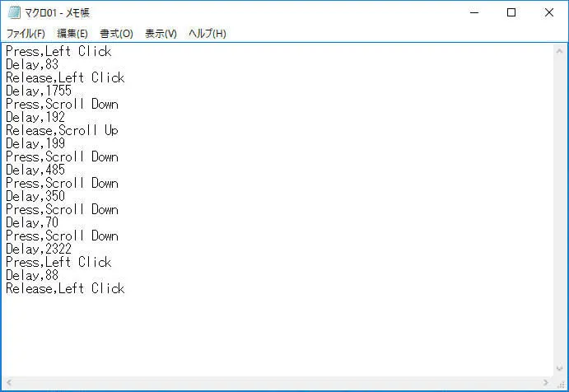The width and height of the screenshot is (569, 392).
Task: Click the vertical scrollbar up arrow
Action: coord(559,51)
